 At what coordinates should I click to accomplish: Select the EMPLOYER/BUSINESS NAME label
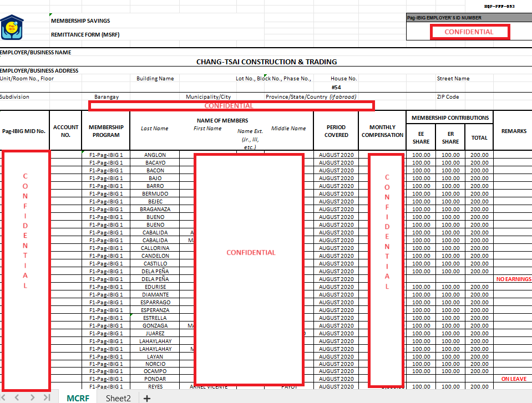pos(36,52)
